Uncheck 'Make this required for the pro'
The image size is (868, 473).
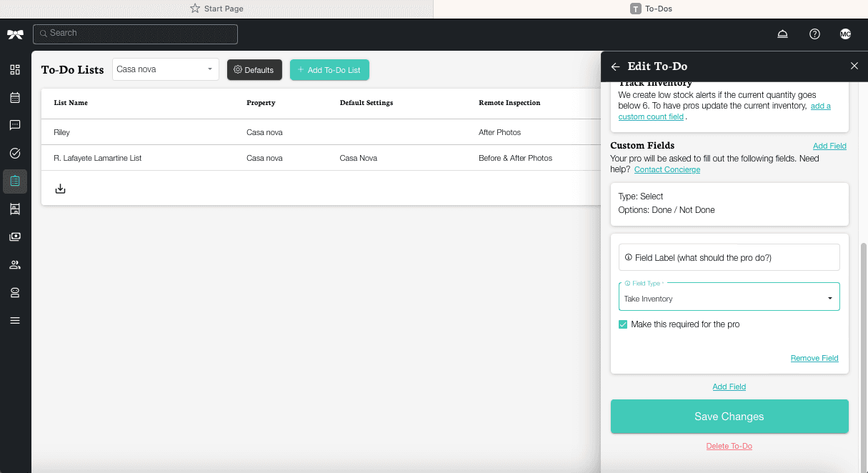point(622,324)
